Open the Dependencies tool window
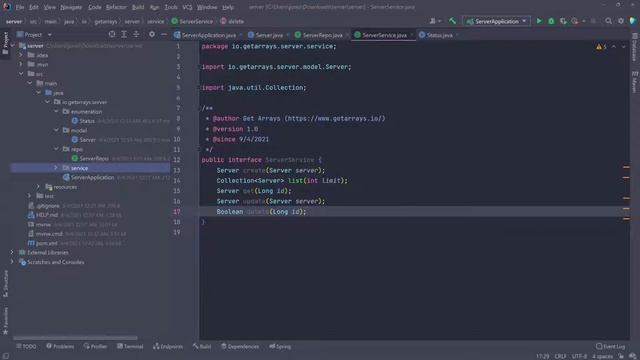This screenshot has height=360, width=640. coord(240,347)
